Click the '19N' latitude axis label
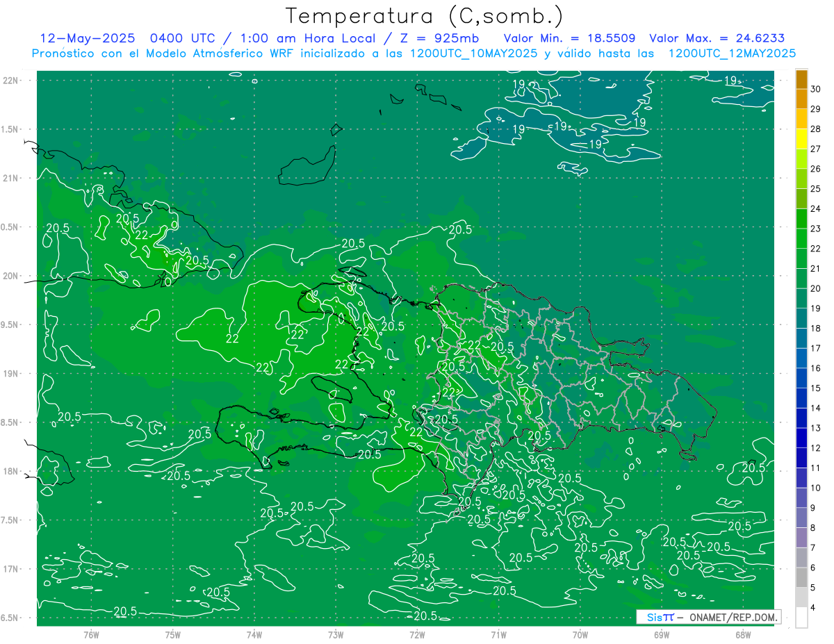The width and height of the screenshot is (834, 644). 10,373
